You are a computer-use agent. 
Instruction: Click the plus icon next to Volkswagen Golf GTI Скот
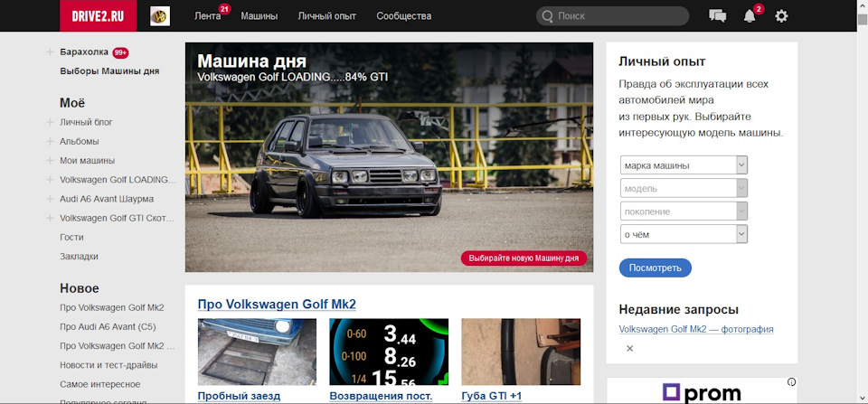click(x=50, y=218)
